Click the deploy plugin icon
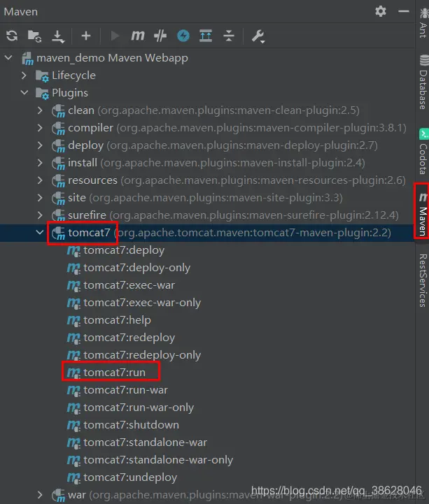This screenshot has width=429, height=504. coord(59,145)
